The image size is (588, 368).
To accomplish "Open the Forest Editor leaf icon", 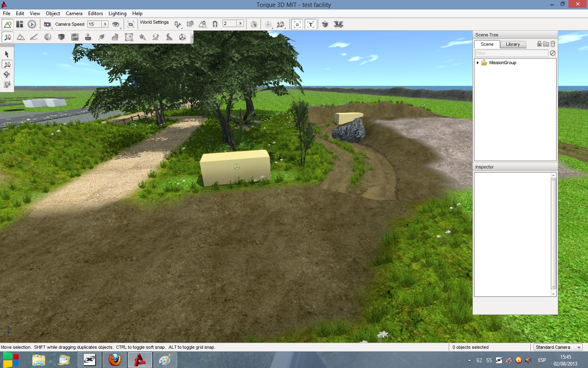I will tap(102, 37).
